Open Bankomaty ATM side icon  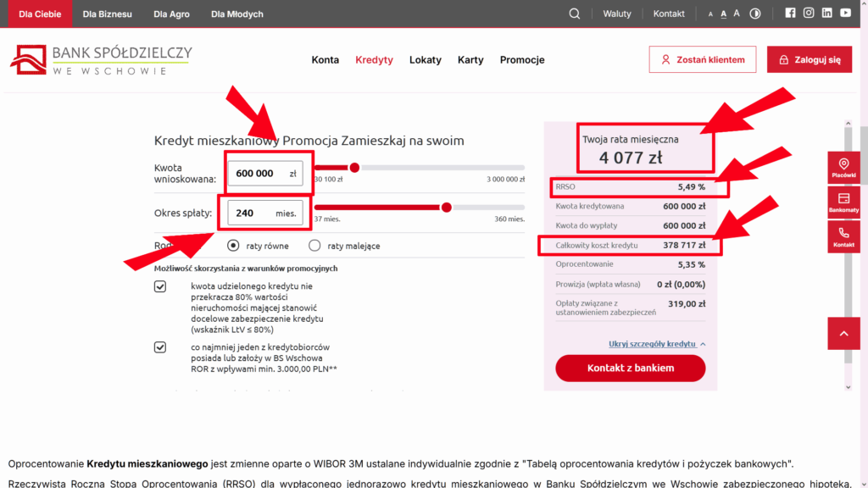[843, 202]
